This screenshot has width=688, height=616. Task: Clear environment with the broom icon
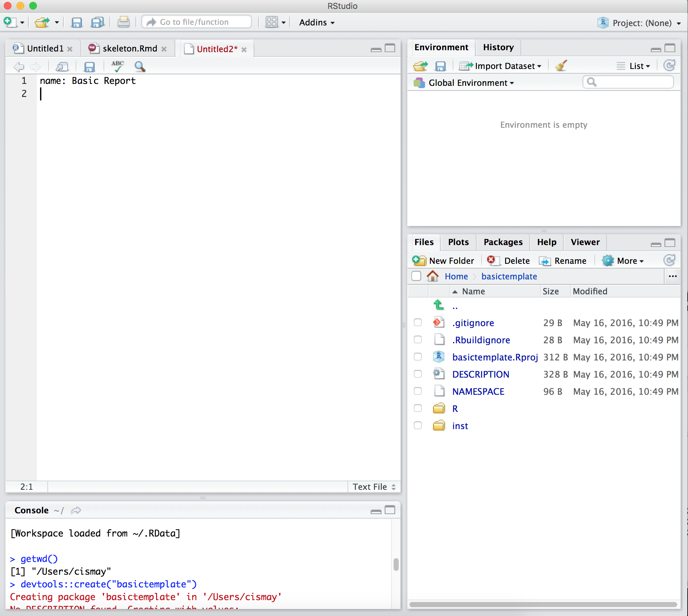(x=561, y=66)
